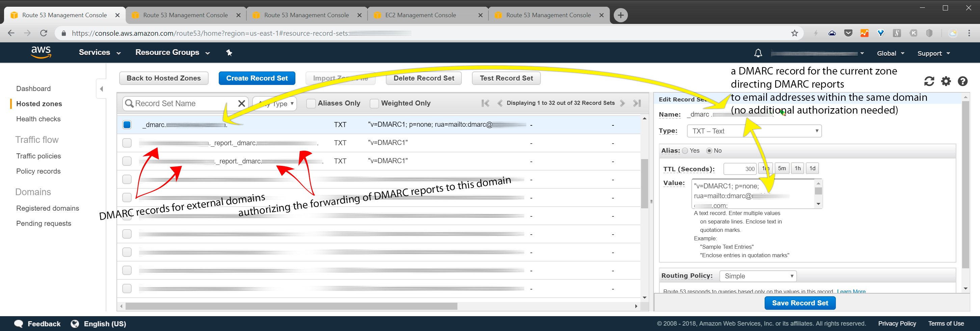The height and width of the screenshot is (331, 980).
Task: Select Yes radio button for Alias
Action: pyautogui.click(x=685, y=151)
